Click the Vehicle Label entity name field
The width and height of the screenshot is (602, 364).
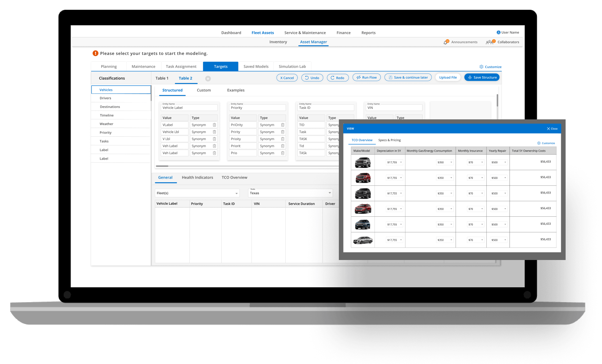point(189,108)
